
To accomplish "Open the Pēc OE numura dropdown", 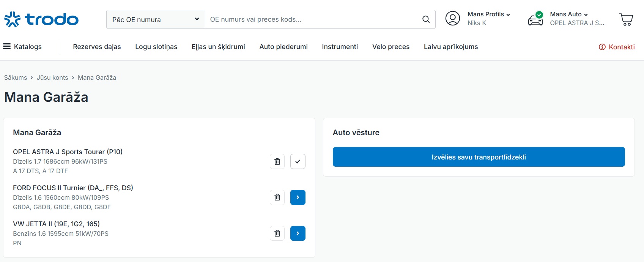I will [156, 19].
